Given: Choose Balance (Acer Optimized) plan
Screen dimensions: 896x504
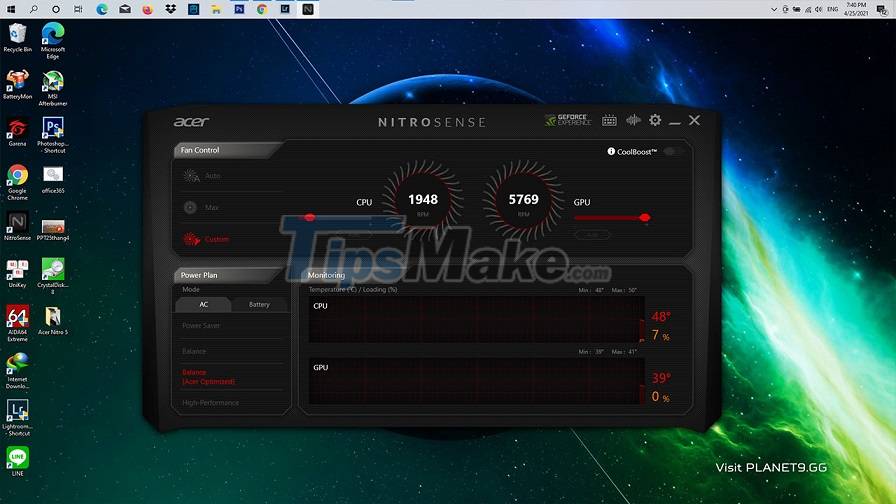Looking at the screenshot, I should coord(208,377).
